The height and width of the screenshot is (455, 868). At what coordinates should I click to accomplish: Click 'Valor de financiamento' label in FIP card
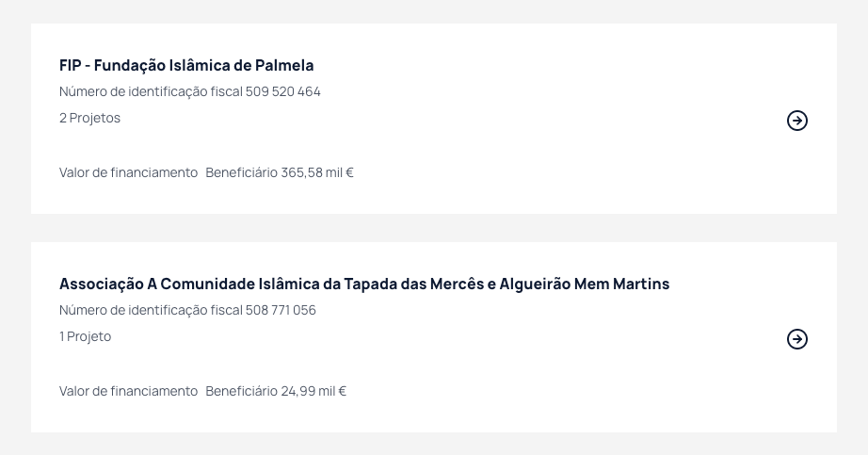(128, 172)
